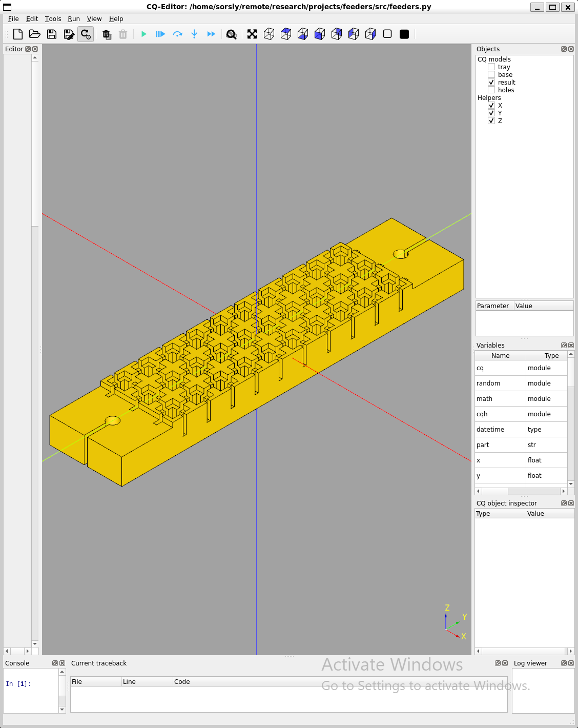Hide the result model
Image resolution: width=578 pixels, height=728 pixels.
click(x=491, y=83)
